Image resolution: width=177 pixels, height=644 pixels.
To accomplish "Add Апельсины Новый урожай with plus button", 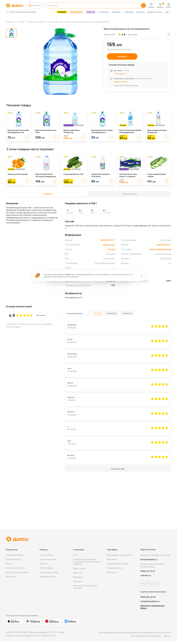I will point(27,181).
